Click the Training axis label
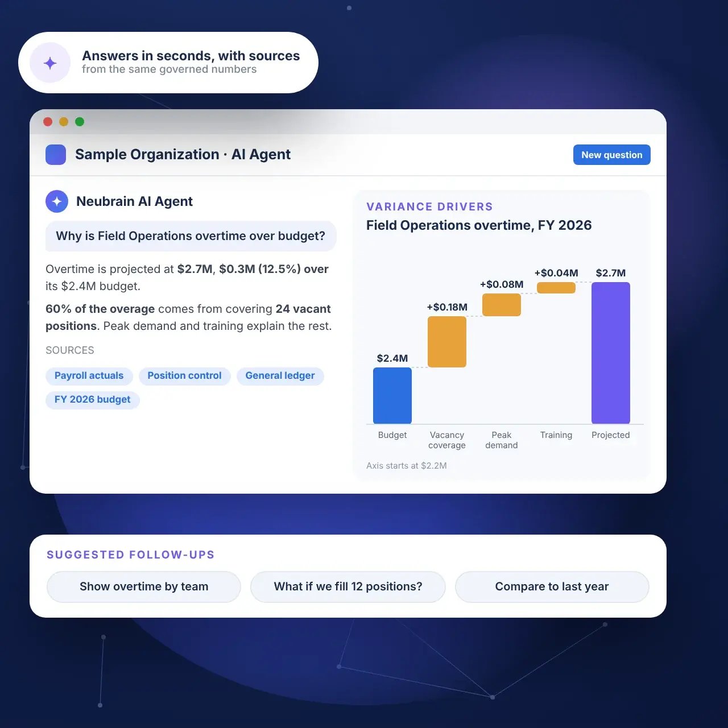 click(x=556, y=435)
